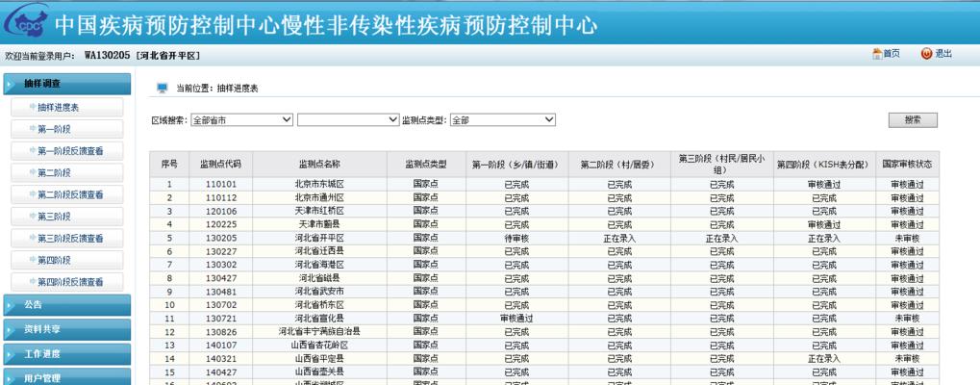980x385 pixels.
Task: Collapse the 抽样调查 sidebar section
Action: click(x=67, y=84)
